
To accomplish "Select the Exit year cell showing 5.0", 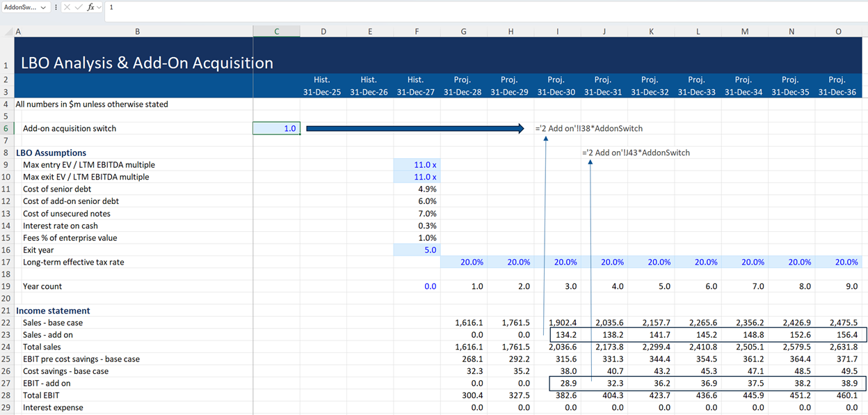I will pos(417,250).
